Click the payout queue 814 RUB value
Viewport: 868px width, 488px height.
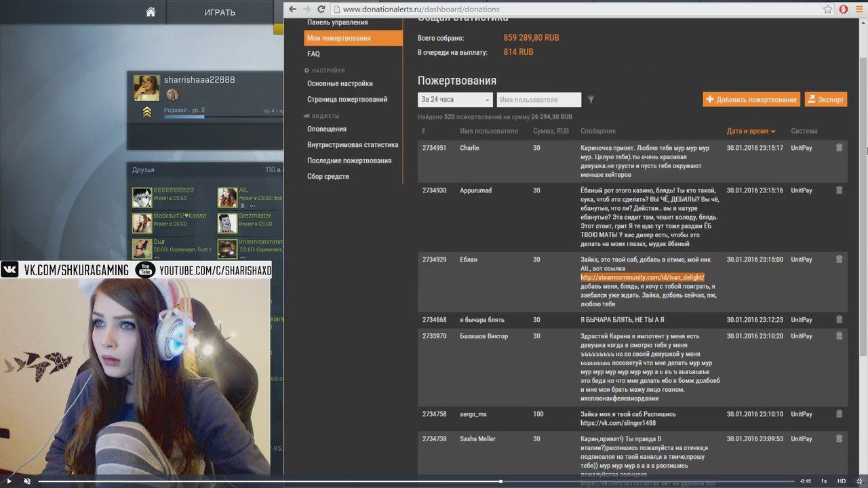(x=518, y=52)
